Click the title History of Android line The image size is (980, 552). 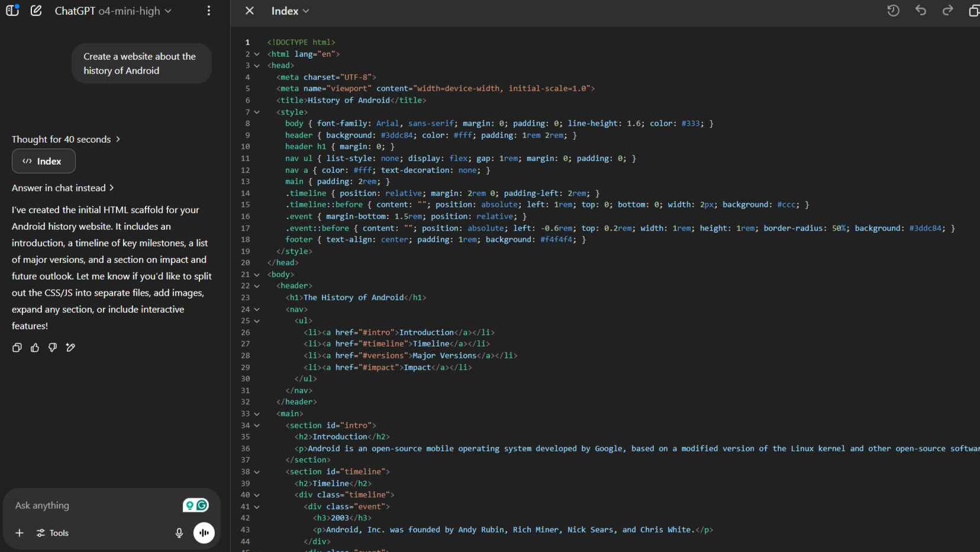pos(352,101)
